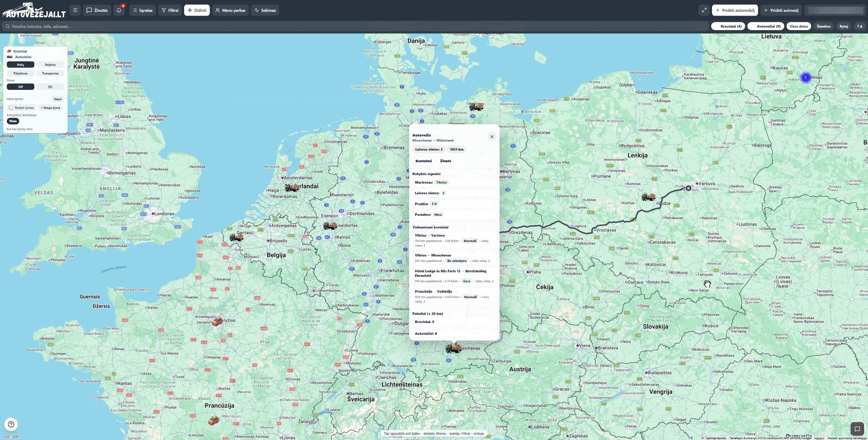Open the Mano parkas tab
Image resolution: width=868 pixels, height=440 pixels.
pos(230,10)
